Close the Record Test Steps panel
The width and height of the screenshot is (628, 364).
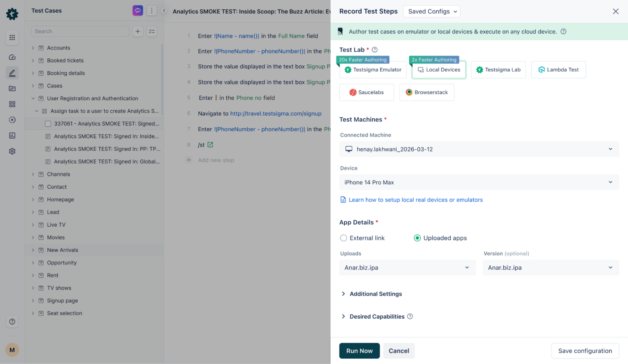click(x=616, y=11)
